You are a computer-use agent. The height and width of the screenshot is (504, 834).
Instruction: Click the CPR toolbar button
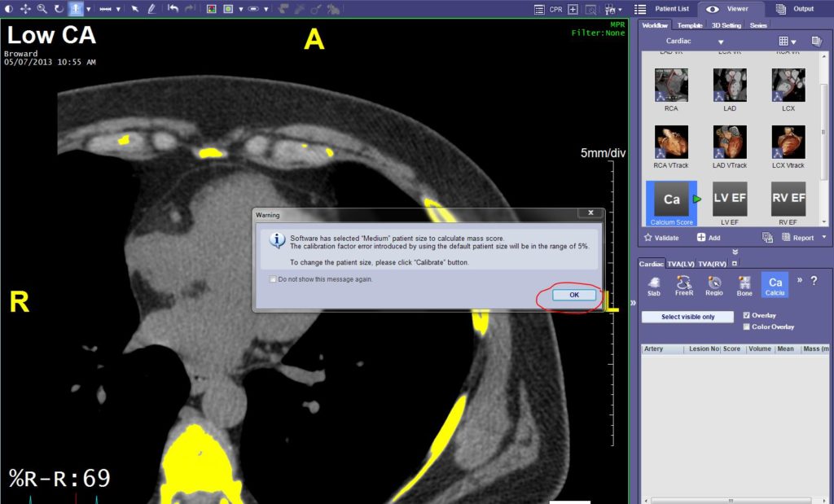[555, 10]
